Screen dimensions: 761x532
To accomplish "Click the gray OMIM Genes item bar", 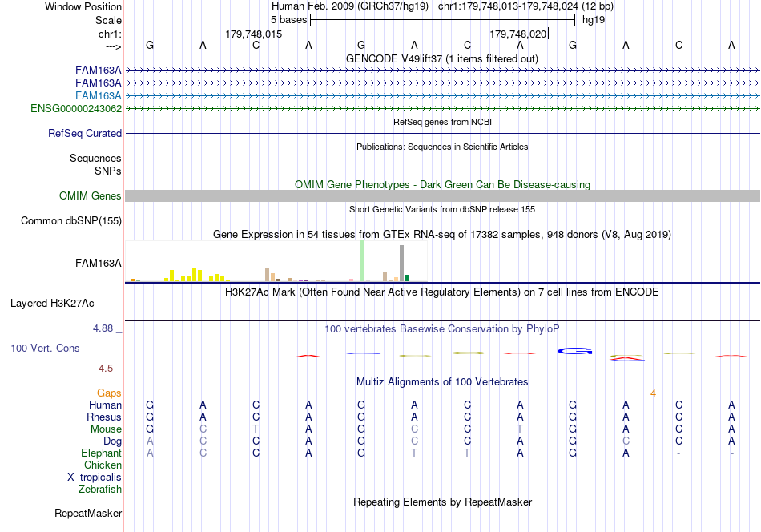I will [442, 195].
